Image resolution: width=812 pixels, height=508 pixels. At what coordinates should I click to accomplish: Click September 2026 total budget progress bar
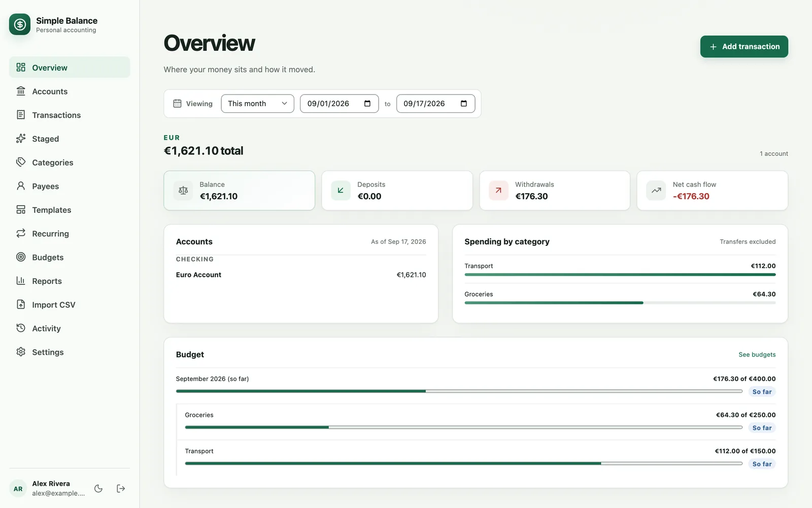pyautogui.click(x=459, y=391)
